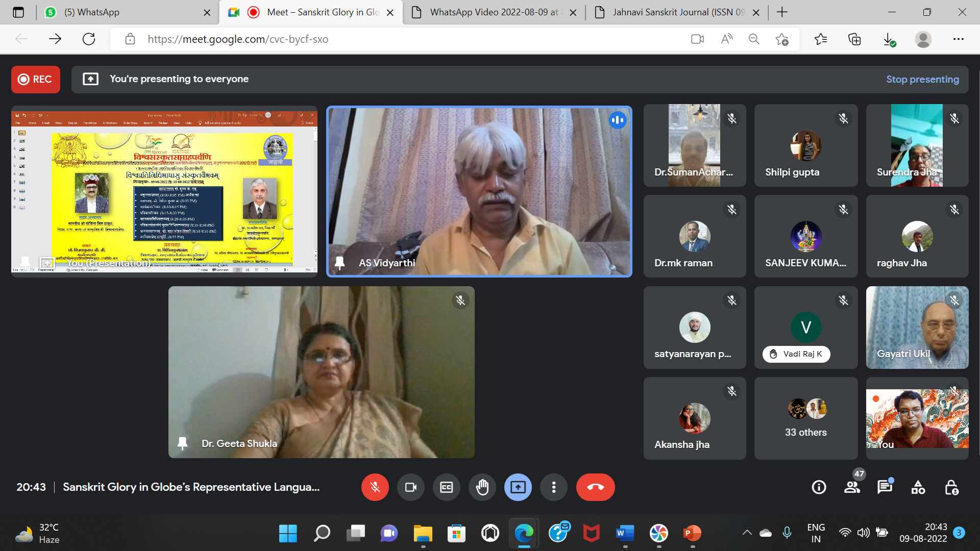The height and width of the screenshot is (551, 980).
Task: Raise hand in the meeting
Action: 482,487
